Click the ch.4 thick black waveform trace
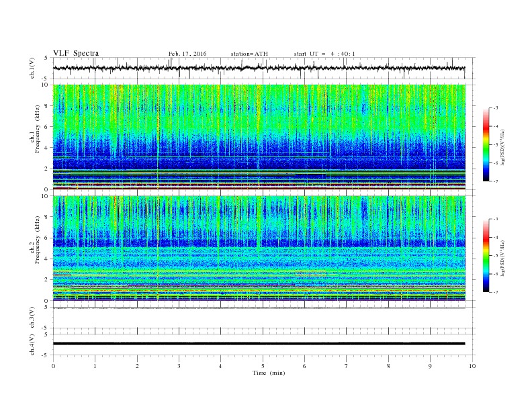Image resolution: width=532 pixels, height=411 pixels. (x=259, y=344)
